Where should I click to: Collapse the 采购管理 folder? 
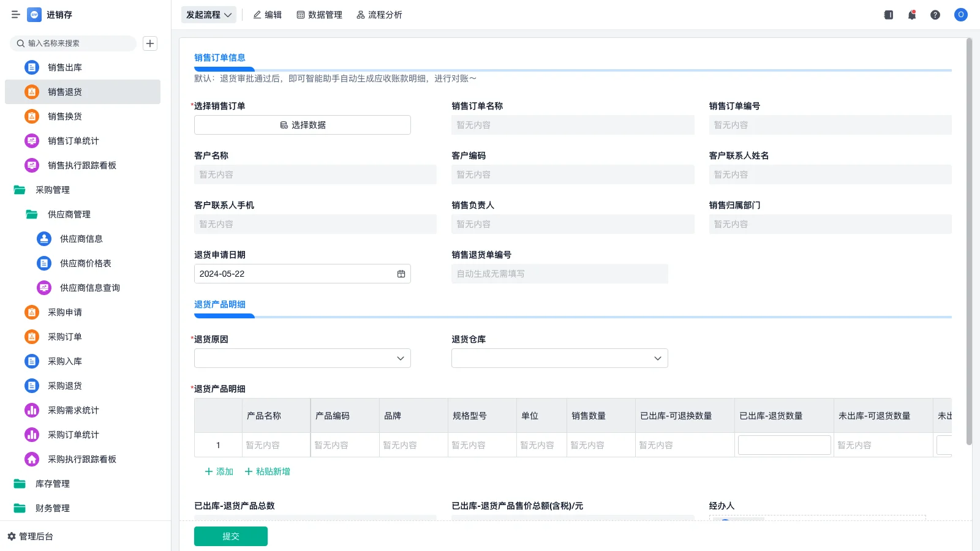pos(20,190)
